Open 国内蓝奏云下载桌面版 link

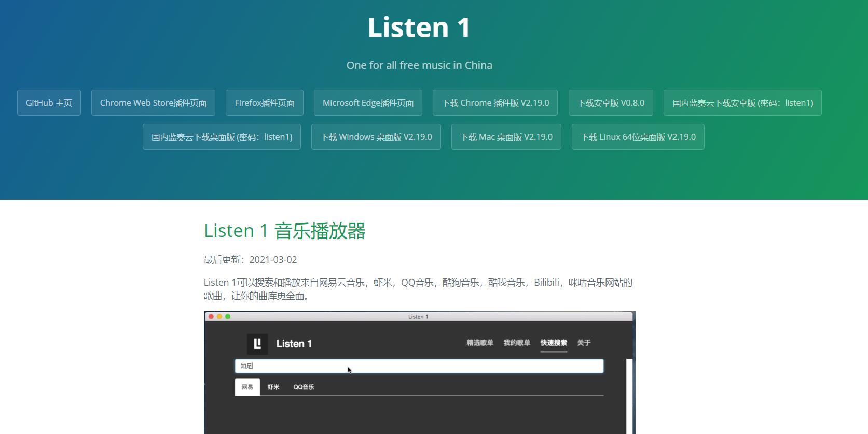tap(222, 137)
